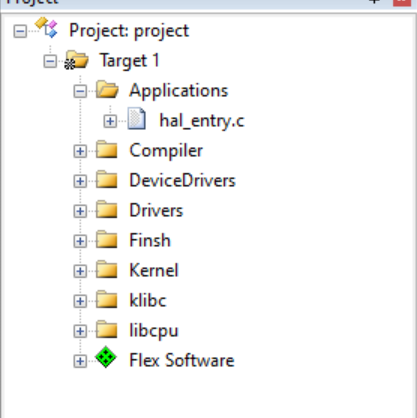Expand the klibc group
Viewport: 417px width, 418px height.
80,301
